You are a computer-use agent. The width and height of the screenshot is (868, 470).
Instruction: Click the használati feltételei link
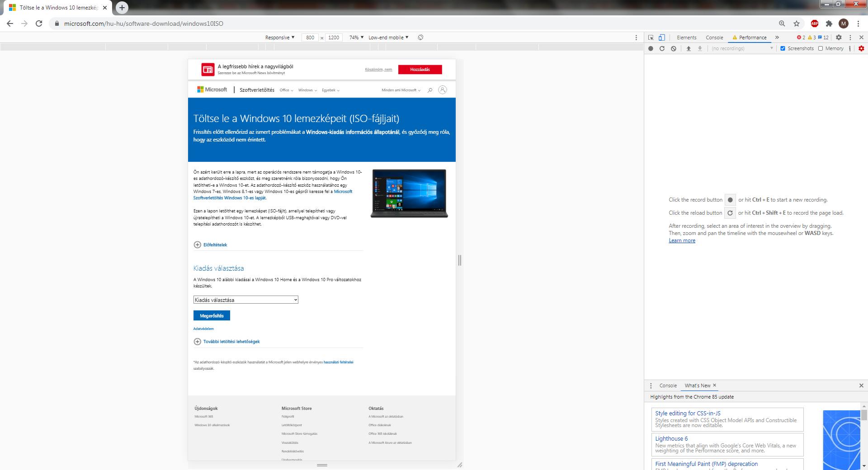(x=339, y=362)
